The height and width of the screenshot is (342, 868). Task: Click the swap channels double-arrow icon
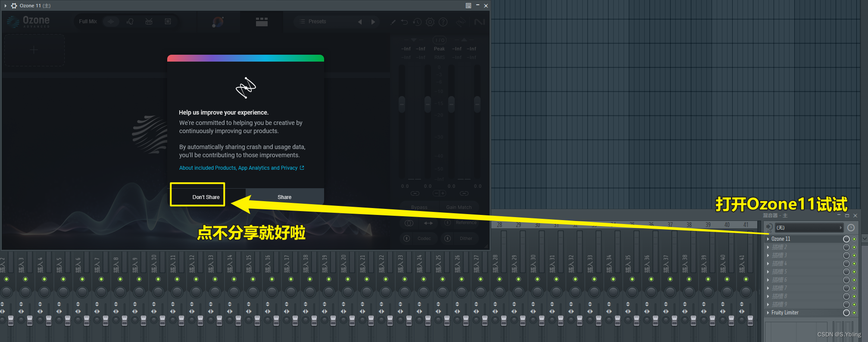pos(428,223)
